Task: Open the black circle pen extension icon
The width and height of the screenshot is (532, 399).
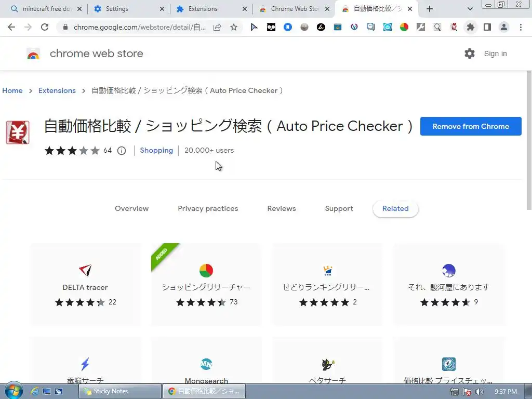Action: (321, 27)
